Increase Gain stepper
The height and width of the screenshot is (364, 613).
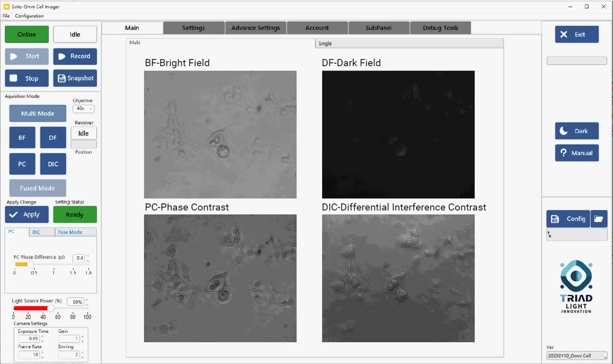point(82,337)
